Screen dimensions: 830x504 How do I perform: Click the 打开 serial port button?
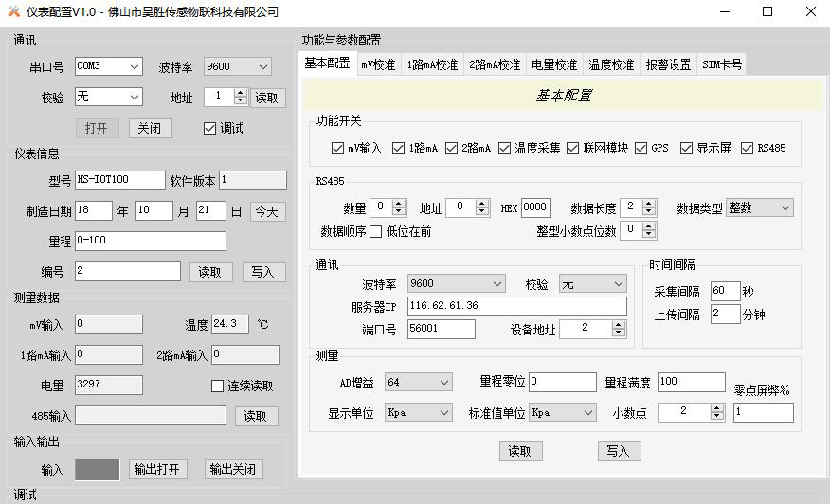click(x=98, y=128)
